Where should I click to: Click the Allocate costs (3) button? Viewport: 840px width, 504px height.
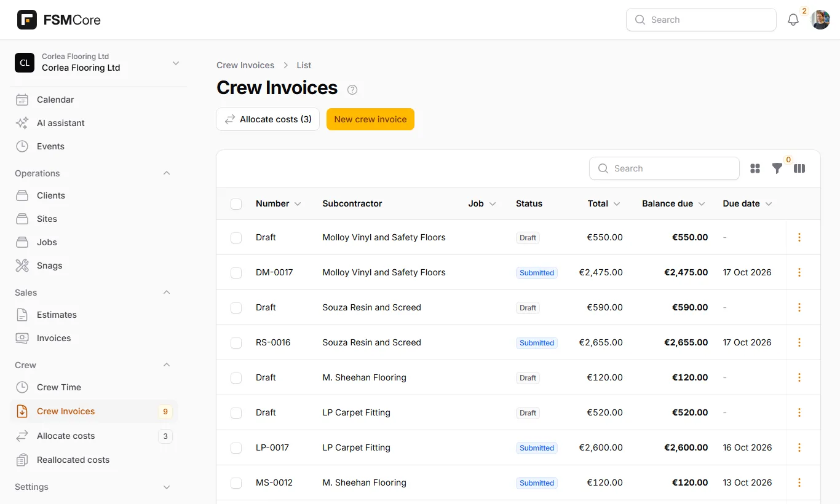[x=267, y=119]
